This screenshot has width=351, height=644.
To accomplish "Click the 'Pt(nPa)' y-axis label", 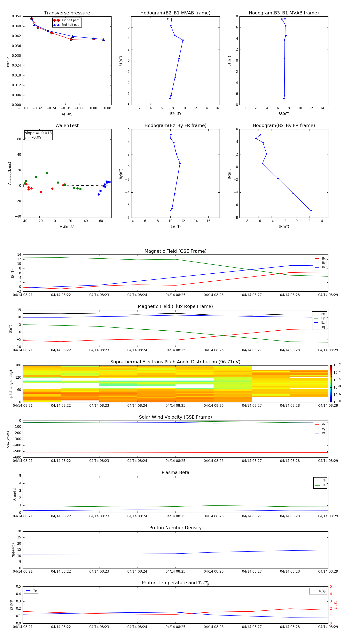I will click(8, 61).
